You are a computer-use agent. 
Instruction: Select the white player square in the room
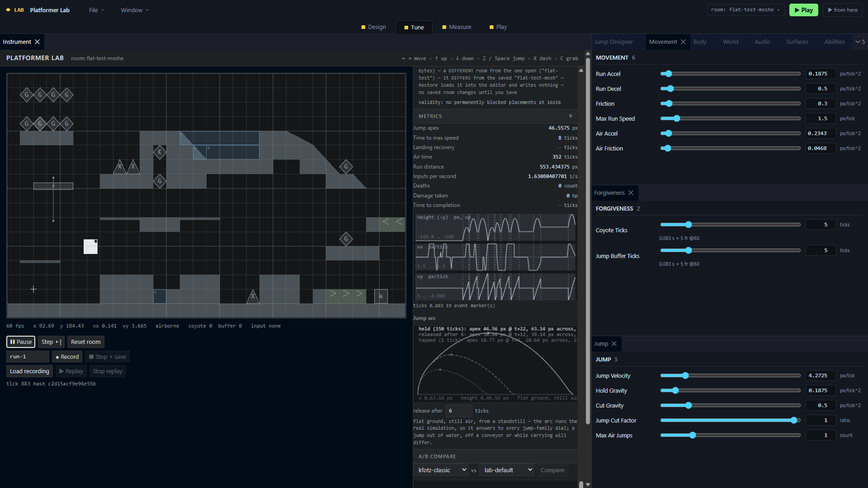[90, 247]
